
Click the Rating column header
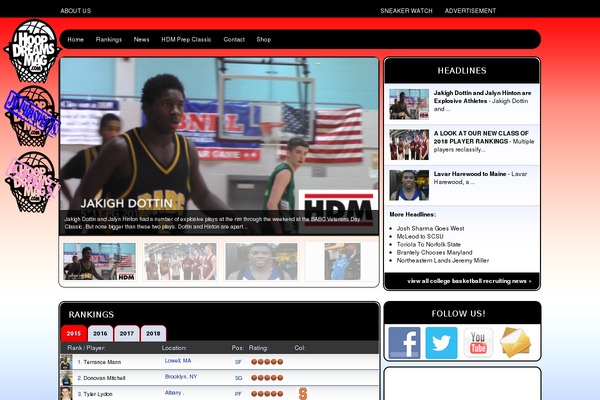258,348
